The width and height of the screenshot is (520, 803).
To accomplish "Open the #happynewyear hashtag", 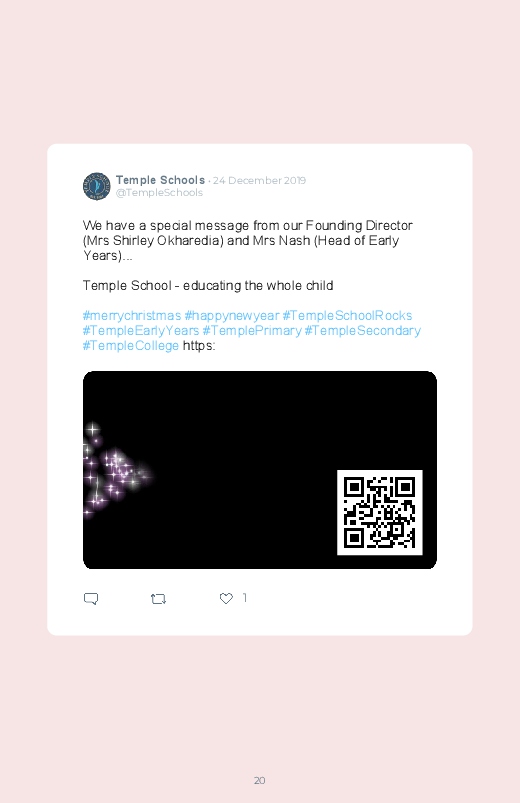I will pos(232,315).
